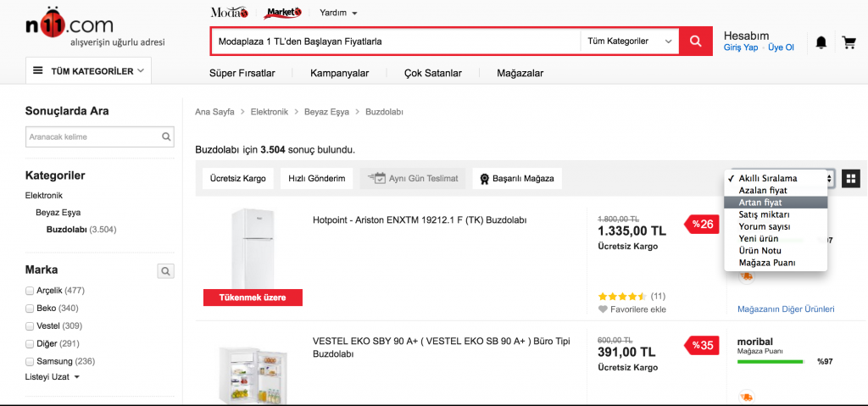Select Elektronik in Kategoriler sidebar
The image size is (868, 406).
[x=44, y=196]
